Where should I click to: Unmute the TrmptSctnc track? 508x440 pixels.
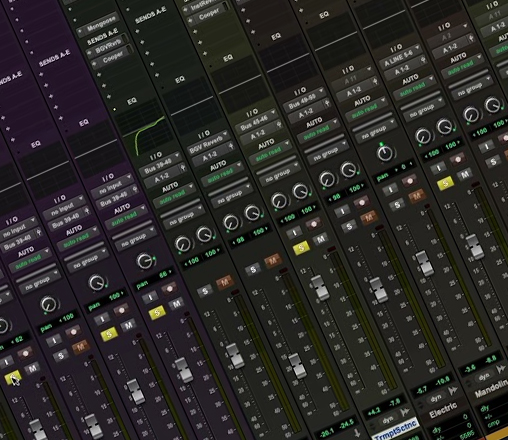[368, 218]
